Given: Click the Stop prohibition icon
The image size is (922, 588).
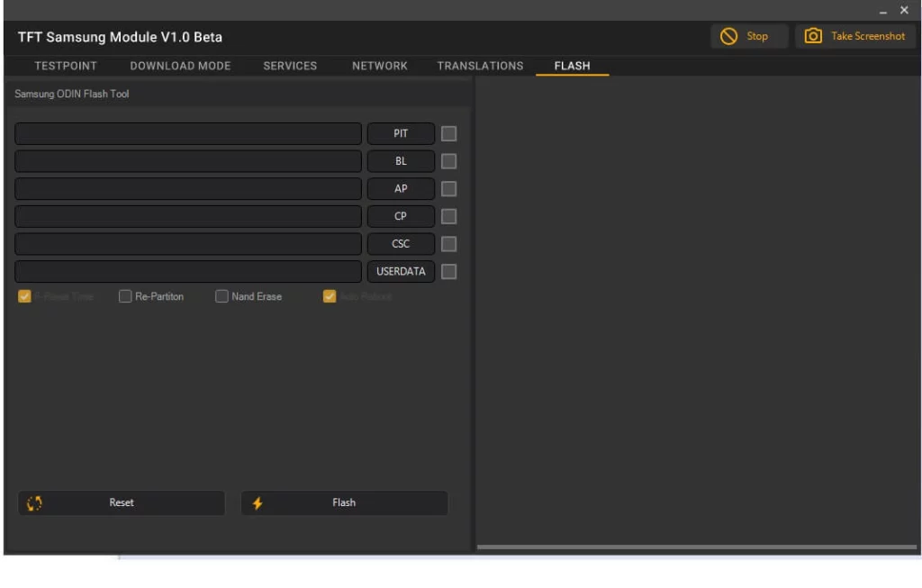Looking at the screenshot, I should pos(728,36).
